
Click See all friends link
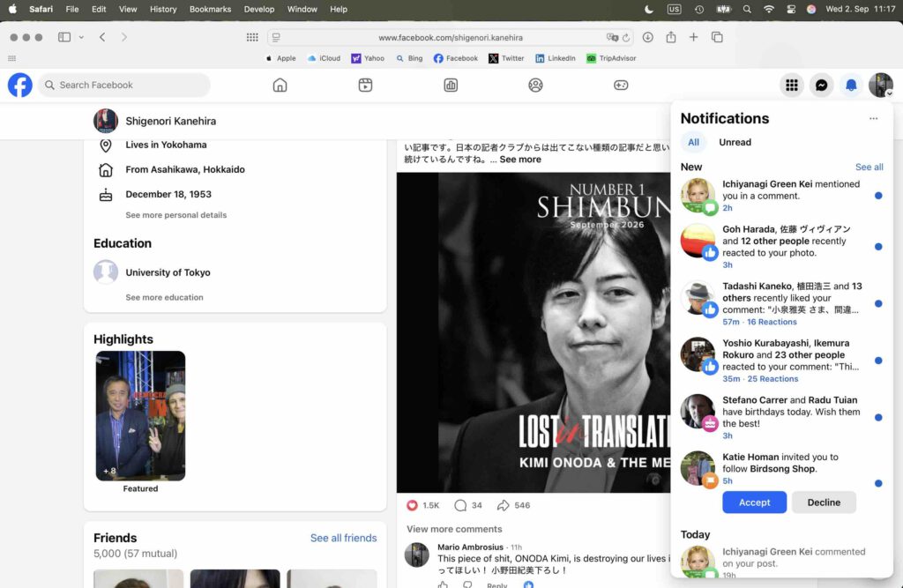click(x=343, y=538)
